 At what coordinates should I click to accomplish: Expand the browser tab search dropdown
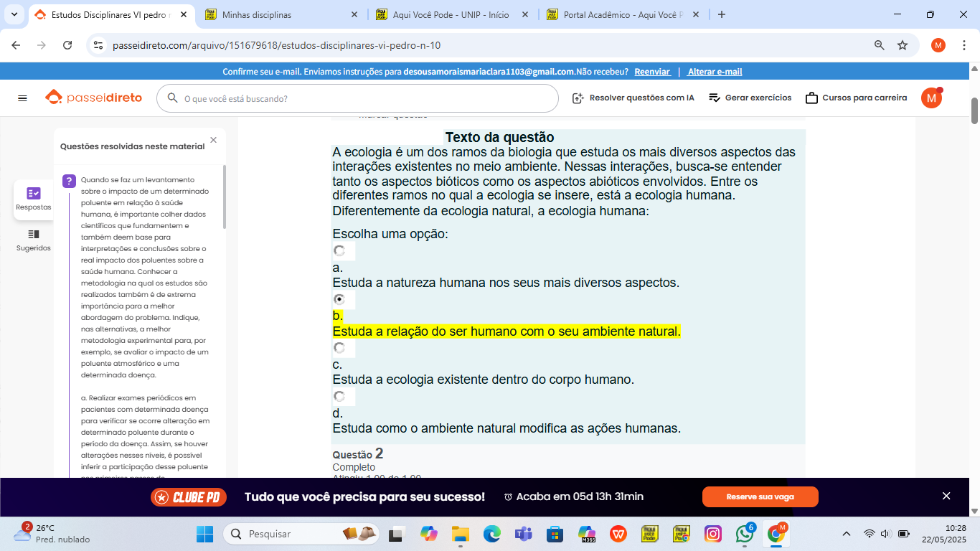[x=14, y=14]
